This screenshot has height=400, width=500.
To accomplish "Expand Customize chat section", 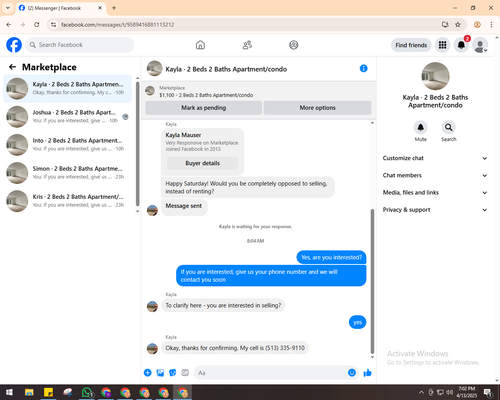I will (x=435, y=158).
